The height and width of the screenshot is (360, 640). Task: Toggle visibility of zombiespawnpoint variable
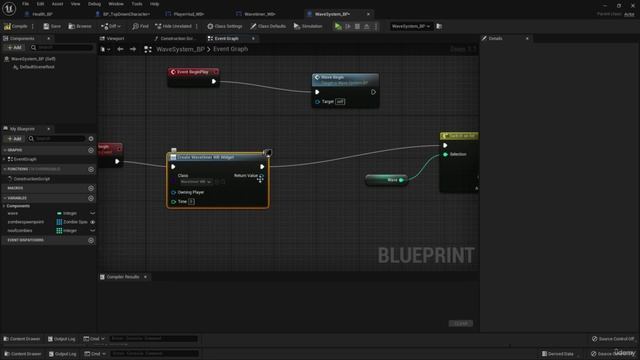[93, 222]
